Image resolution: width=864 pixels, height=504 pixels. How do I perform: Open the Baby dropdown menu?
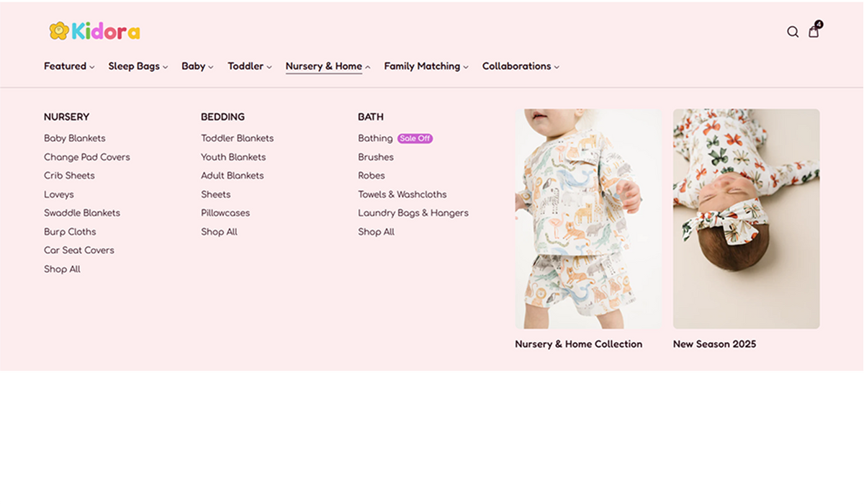pos(197,66)
